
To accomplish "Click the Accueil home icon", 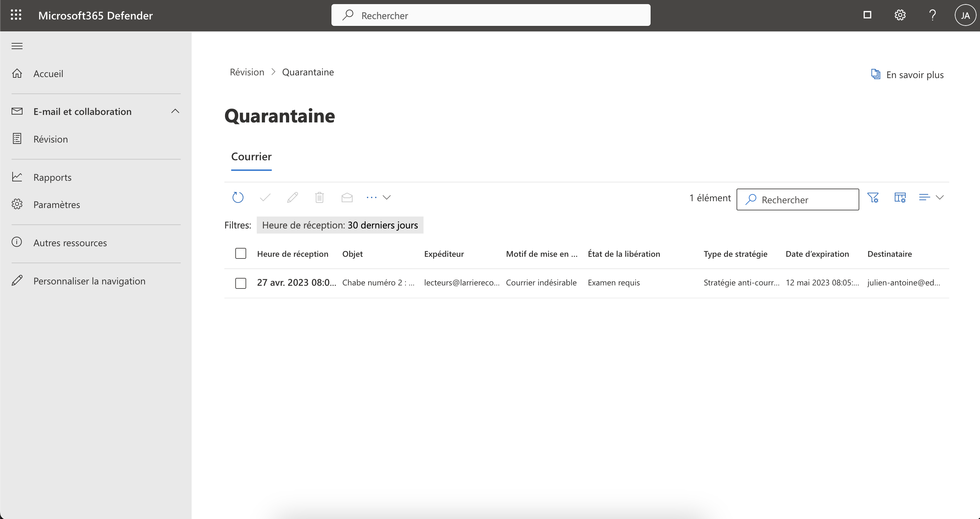I will click(17, 73).
